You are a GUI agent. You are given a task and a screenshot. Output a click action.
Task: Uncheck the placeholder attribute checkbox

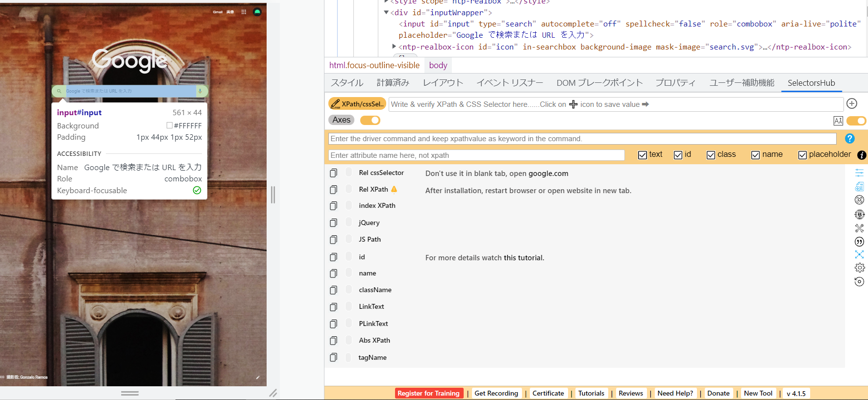click(802, 155)
